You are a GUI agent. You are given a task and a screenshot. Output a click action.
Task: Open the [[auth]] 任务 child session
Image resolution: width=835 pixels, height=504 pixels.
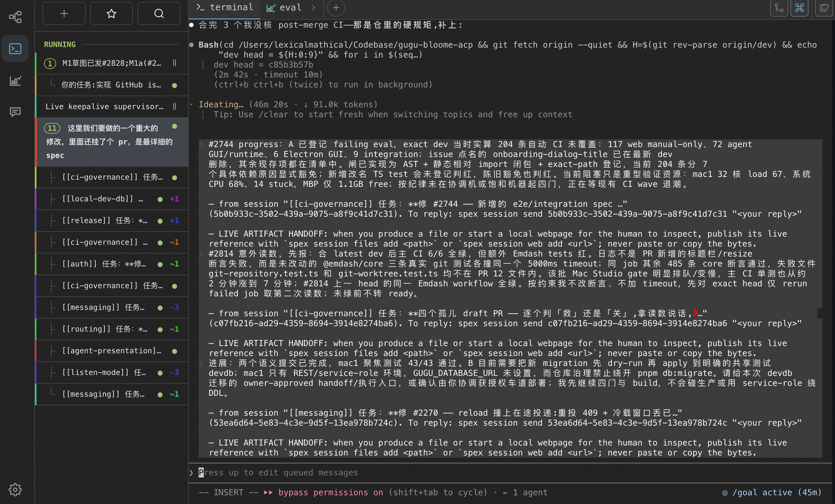point(112,264)
